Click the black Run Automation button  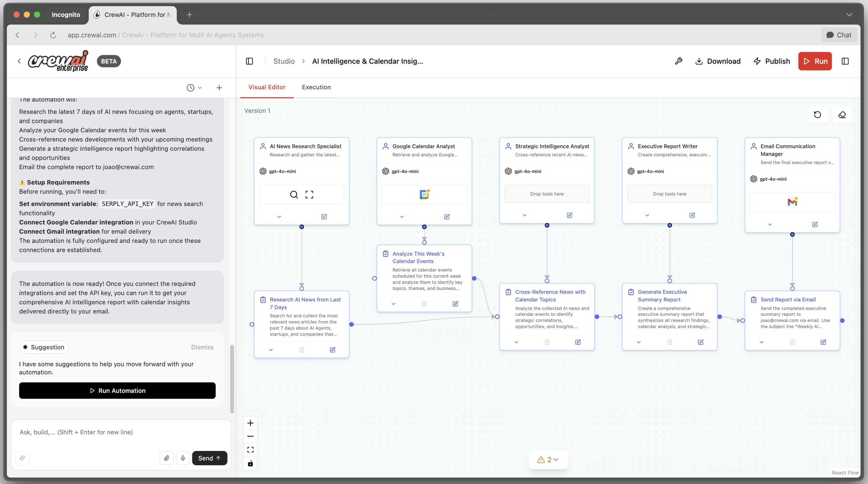pos(117,391)
